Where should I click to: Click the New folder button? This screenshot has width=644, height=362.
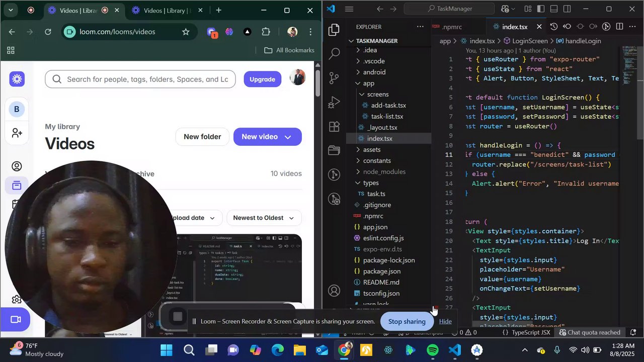(x=202, y=137)
